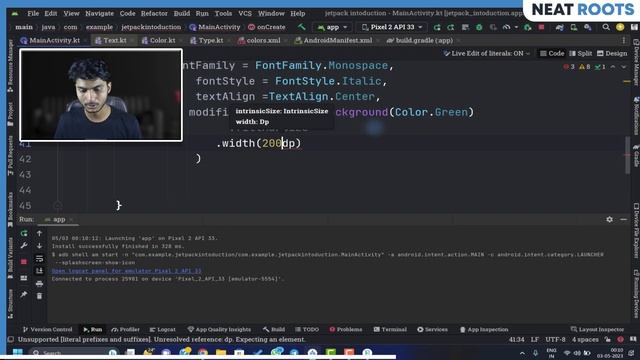Click the yellow account avatar icon
The width and height of the screenshot is (640, 360).
(620, 27)
